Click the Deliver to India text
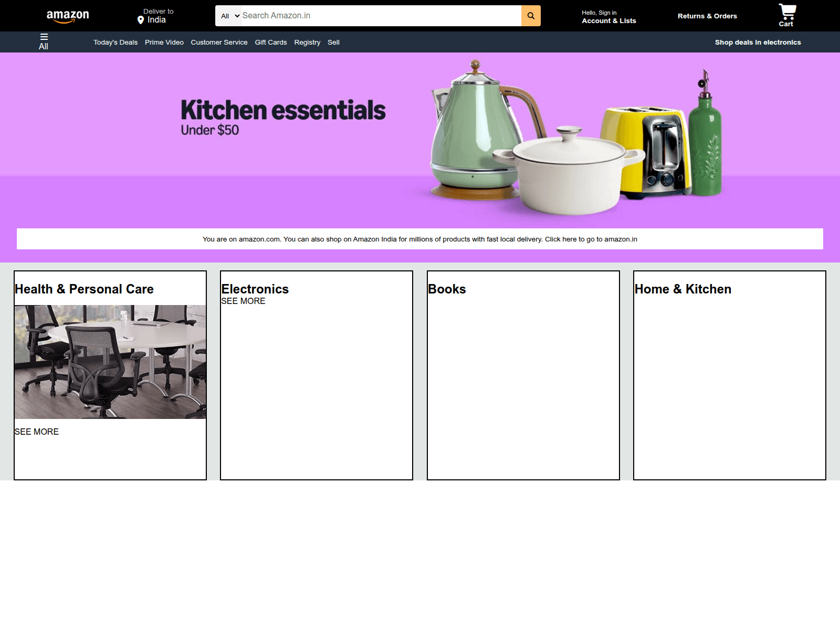The height and width of the screenshot is (630, 840). 158,16
